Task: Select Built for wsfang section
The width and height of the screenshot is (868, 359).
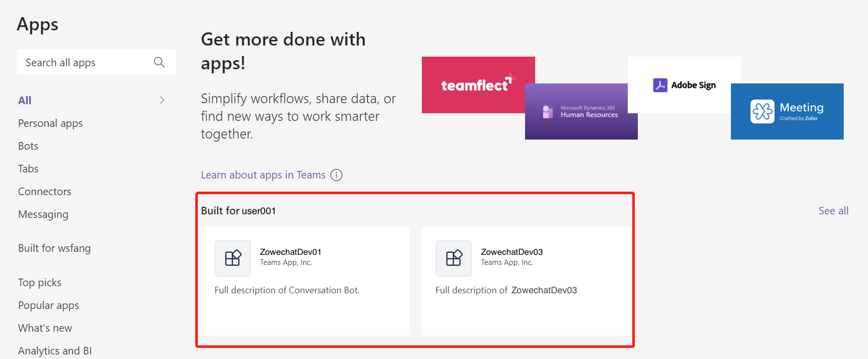Action: pos(55,248)
